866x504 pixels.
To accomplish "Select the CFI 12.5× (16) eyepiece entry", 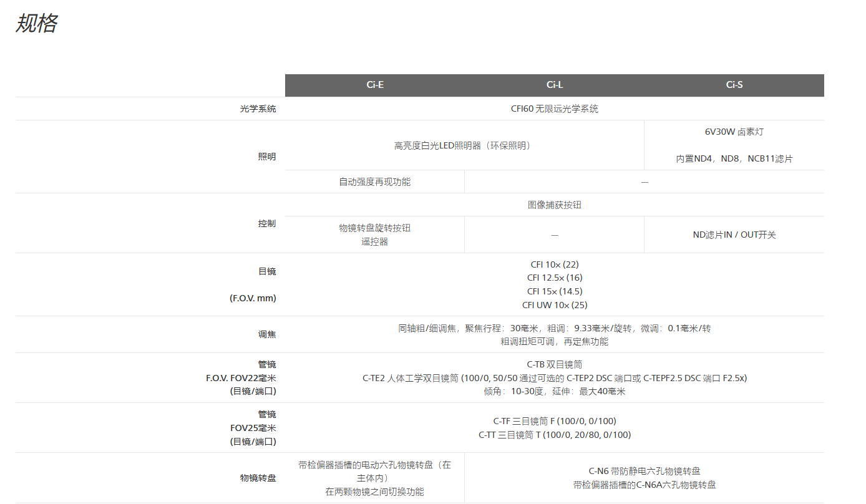I will (554, 278).
